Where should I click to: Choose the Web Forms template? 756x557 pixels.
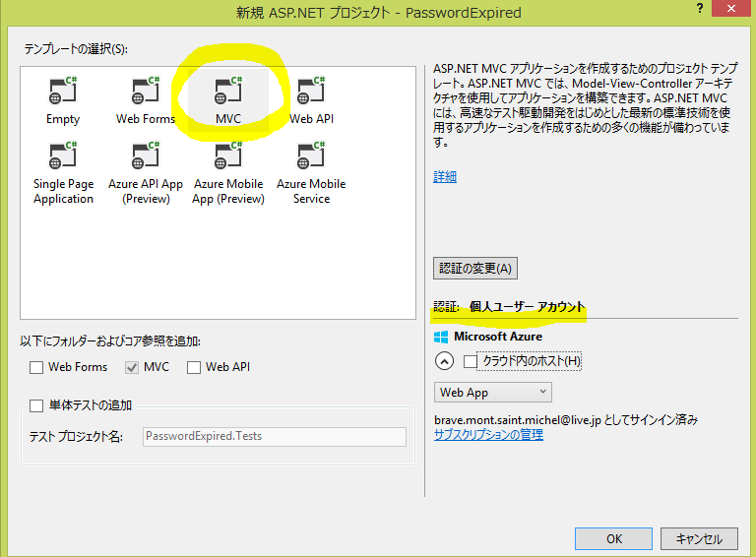pyautogui.click(x=145, y=100)
